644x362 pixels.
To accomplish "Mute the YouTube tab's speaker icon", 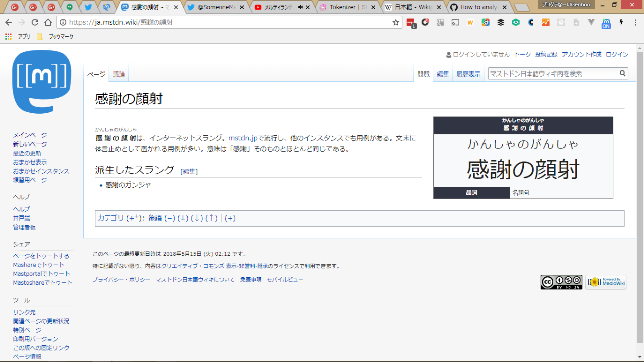I will [300, 7].
